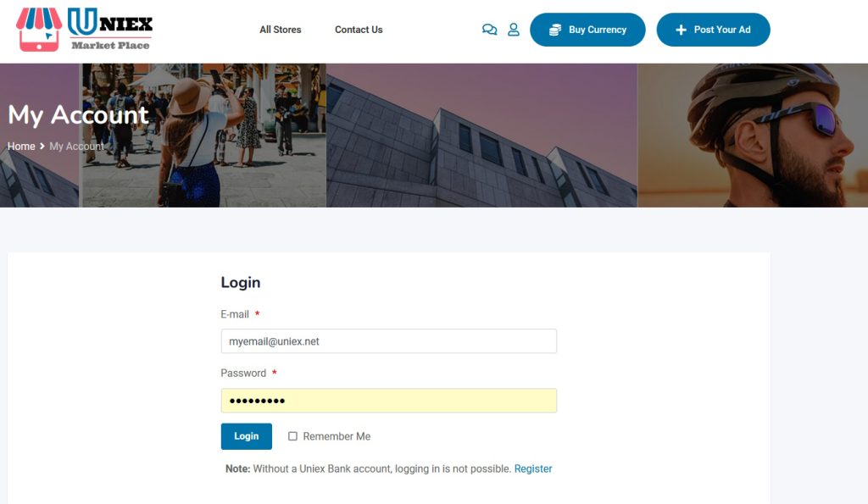The width and height of the screenshot is (868, 504).
Task: Click the blue Login button
Action: [247, 436]
